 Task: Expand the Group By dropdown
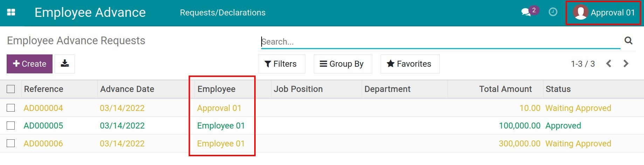[x=342, y=64]
